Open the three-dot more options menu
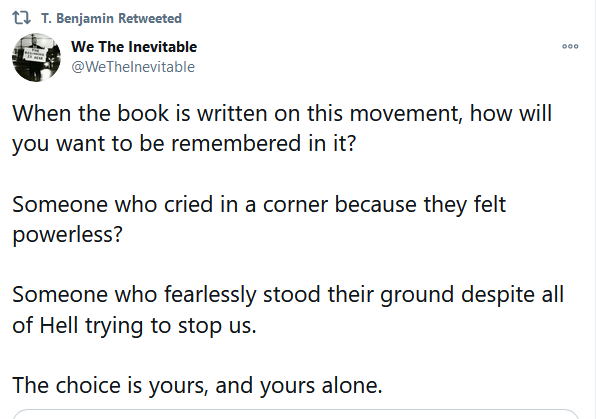 [570, 46]
